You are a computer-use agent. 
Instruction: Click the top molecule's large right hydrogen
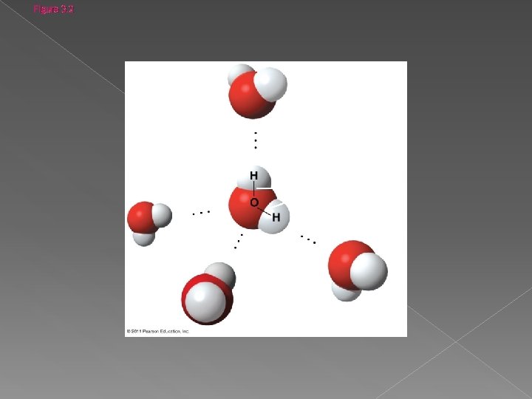(x=270, y=84)
